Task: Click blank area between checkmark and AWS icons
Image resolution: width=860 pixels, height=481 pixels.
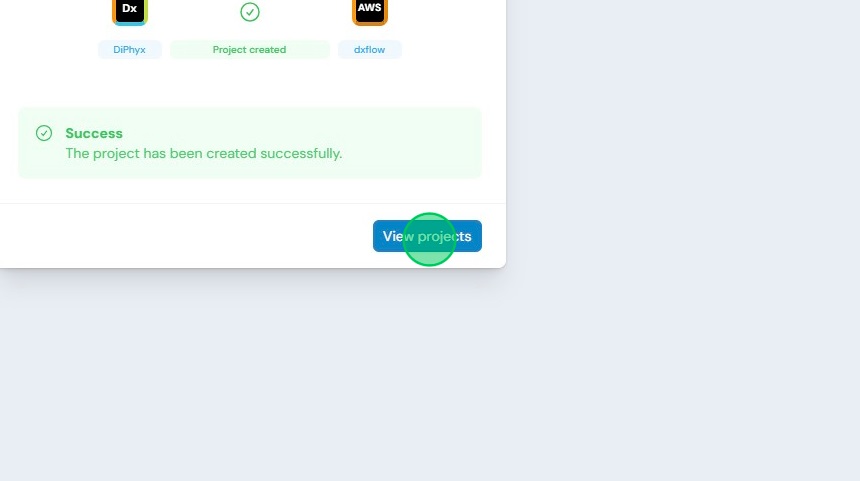Action: pyautogui.click(x=305, y=12)
